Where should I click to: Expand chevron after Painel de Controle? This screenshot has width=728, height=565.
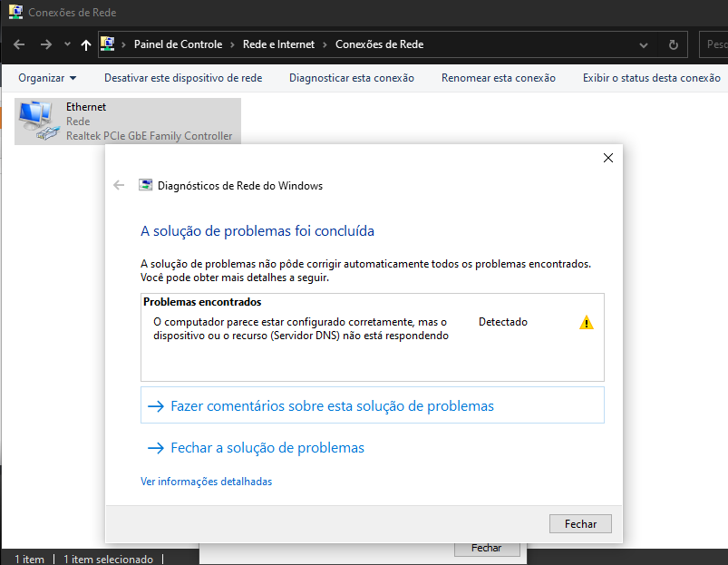tap(232, 44)
